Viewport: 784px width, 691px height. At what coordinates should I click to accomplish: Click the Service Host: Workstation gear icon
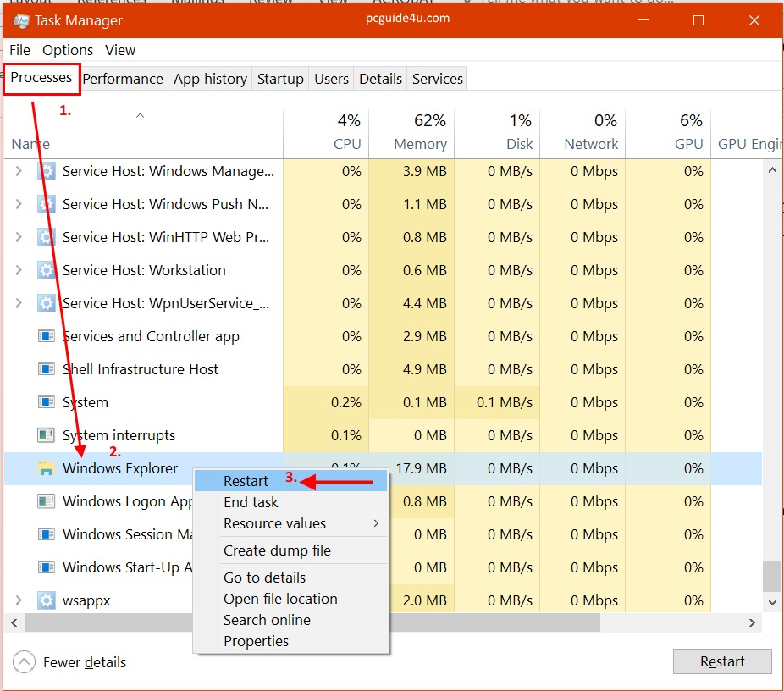click(x=46, y=270)
